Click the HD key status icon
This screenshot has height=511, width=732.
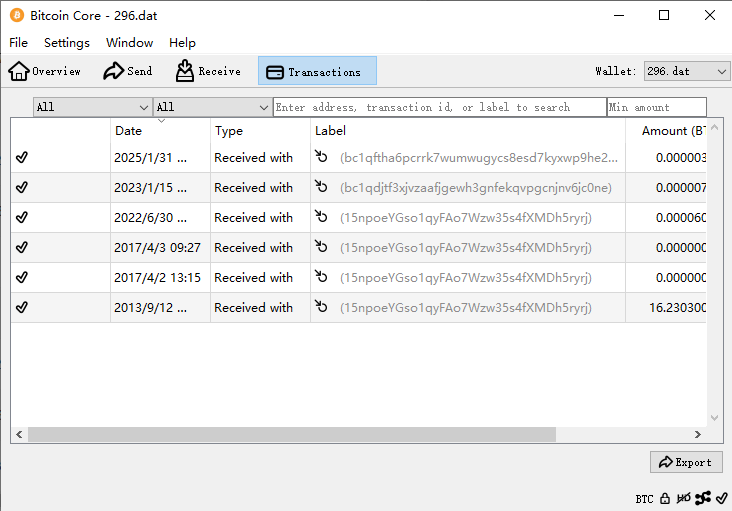(683, 498)
